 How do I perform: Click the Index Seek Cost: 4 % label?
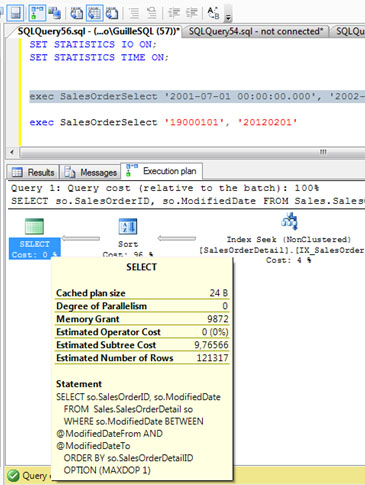pyautogui.click(x=289, y=260)
